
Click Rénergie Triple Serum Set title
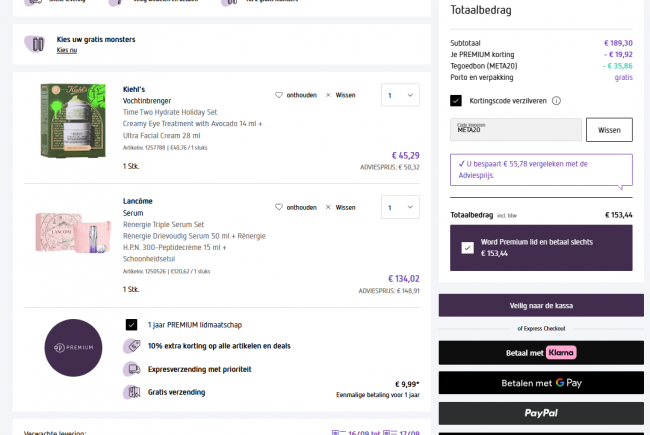click(x=163, y=224)
